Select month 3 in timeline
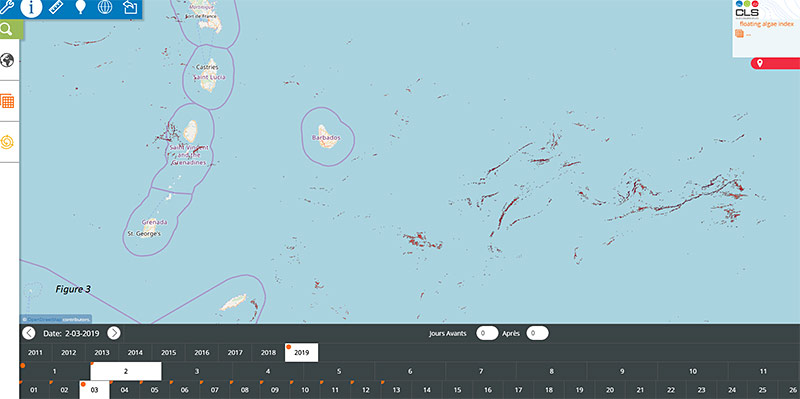The width and height of the screenshot is (800, 399). [x=197, y=371]
